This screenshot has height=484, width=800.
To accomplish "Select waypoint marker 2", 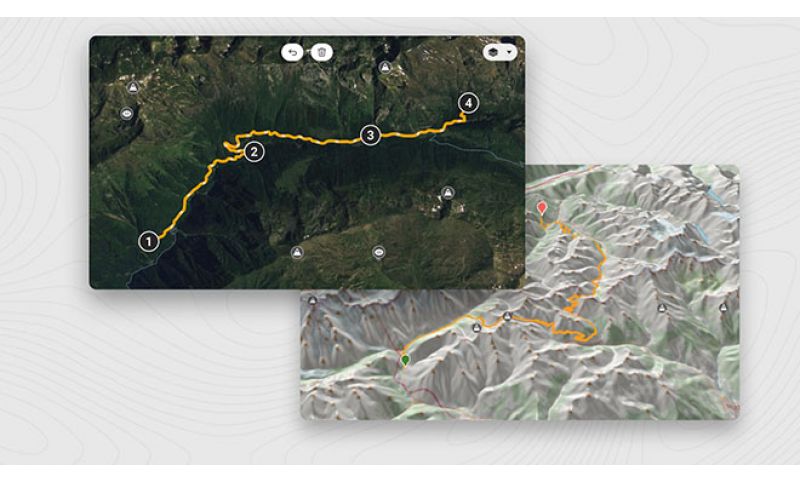I will coord(254,151).
